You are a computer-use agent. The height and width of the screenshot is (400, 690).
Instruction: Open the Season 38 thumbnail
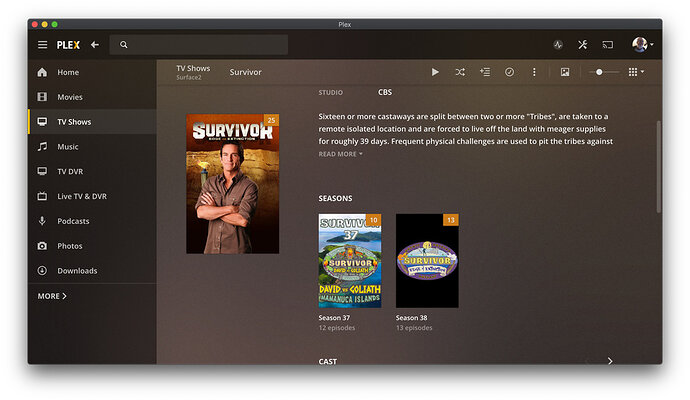(427, 261)
